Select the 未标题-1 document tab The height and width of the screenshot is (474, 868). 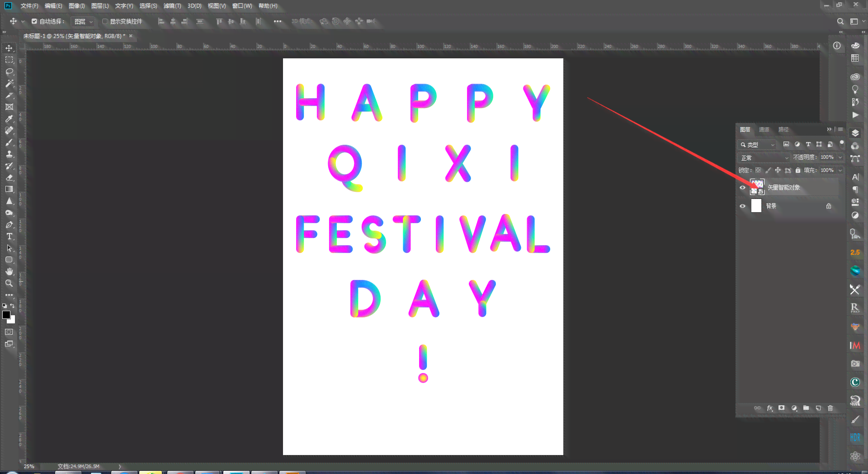tap(74, 36)
